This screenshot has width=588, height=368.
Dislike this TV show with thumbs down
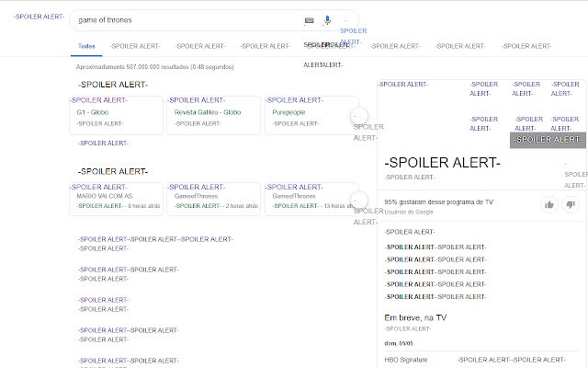pos(571,204)
